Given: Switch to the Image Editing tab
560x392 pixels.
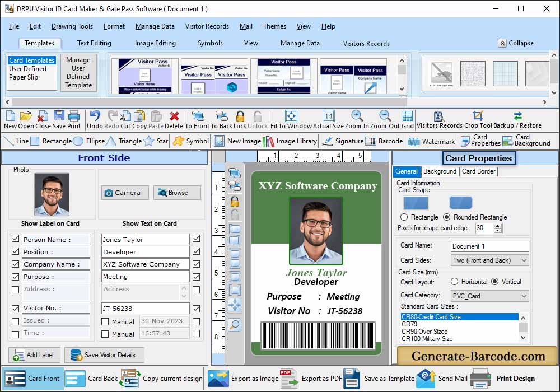Looking at the screenshot, I should tap(155, 43).
